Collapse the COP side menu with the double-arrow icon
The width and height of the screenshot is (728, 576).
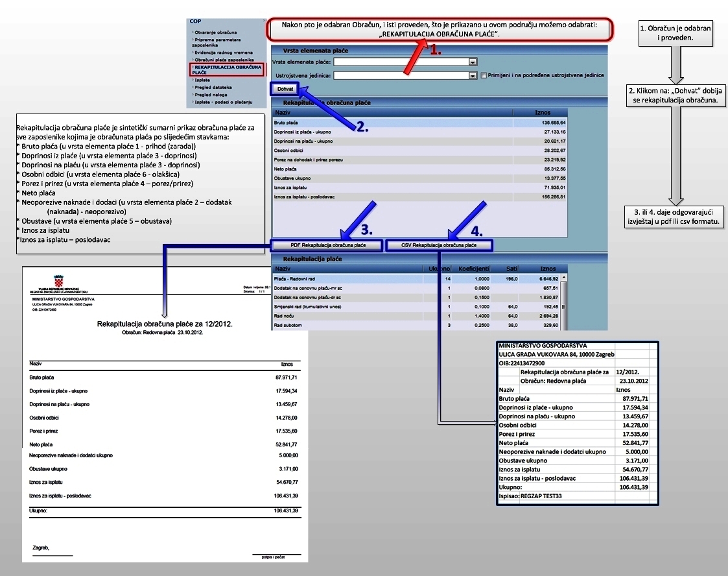[x=264, y=21]
